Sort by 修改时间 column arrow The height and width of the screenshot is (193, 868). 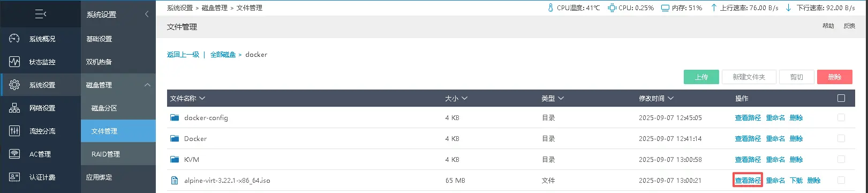point(670,99)
